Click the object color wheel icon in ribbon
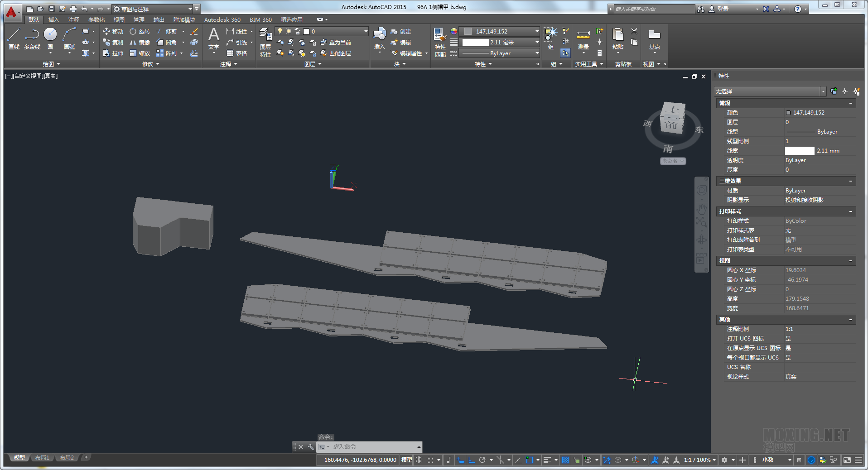Screen dimensions: 868x470 [453, 31]
